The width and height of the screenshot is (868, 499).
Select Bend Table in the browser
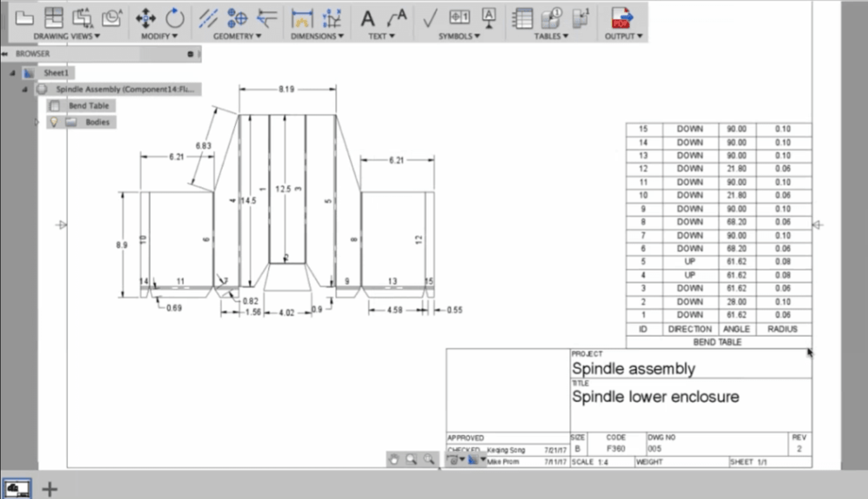[x=88, y=106]
